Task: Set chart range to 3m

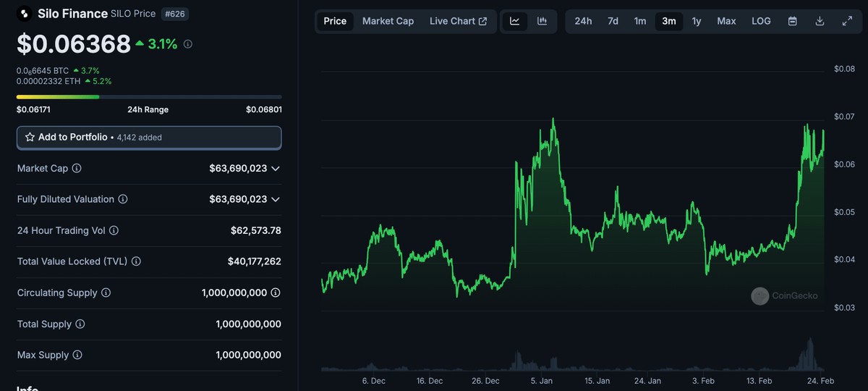Action: pos(669,21)
